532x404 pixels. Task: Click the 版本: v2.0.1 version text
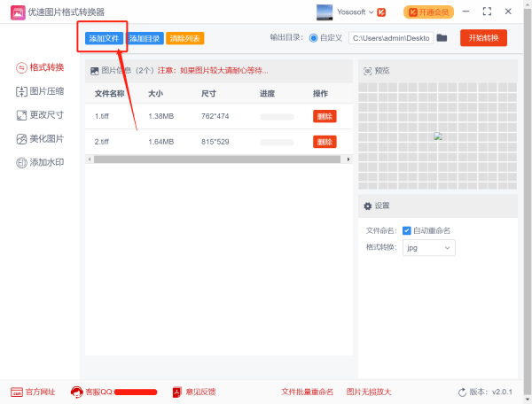point(491,392)
